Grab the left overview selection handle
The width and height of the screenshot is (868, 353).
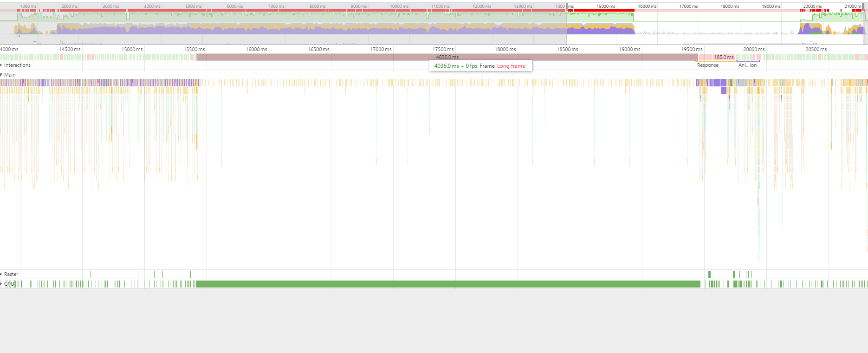point(567,7)
